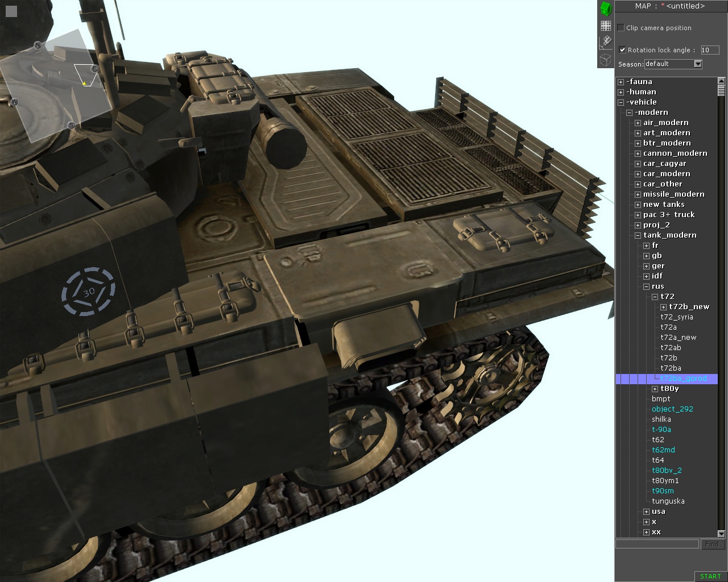Image resolution: width=728 pixels, height=582 pixels.
Task: Expand the car_modern folder
Action: coord(638,174)
